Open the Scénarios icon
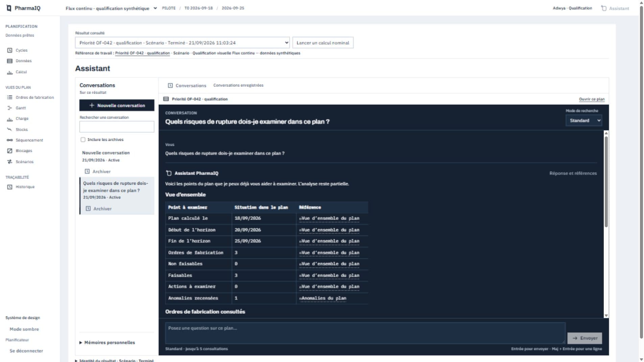The height and width of the screenshot is (362, 644). tap(10, 162)
